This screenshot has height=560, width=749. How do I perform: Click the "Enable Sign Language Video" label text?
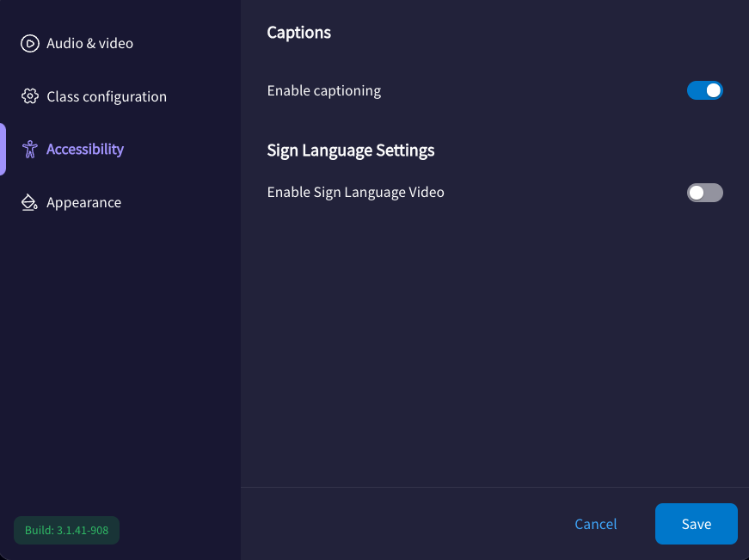[x=355, y=193]
